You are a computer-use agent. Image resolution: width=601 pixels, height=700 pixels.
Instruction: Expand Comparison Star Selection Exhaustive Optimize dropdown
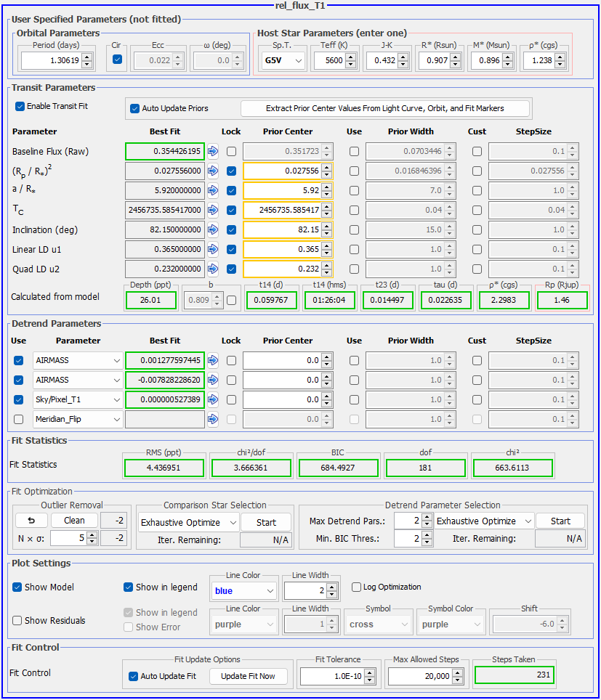188,521
